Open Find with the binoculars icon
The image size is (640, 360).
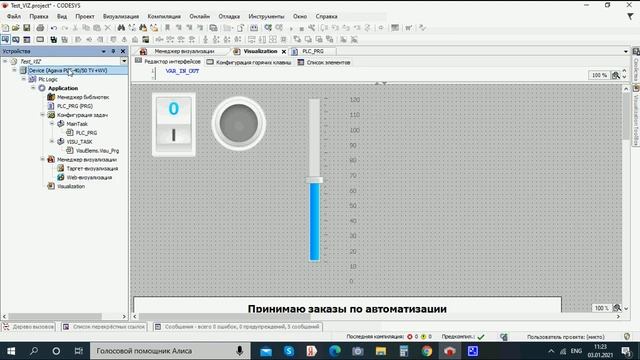pyautogui.click(x=121, y=28)
